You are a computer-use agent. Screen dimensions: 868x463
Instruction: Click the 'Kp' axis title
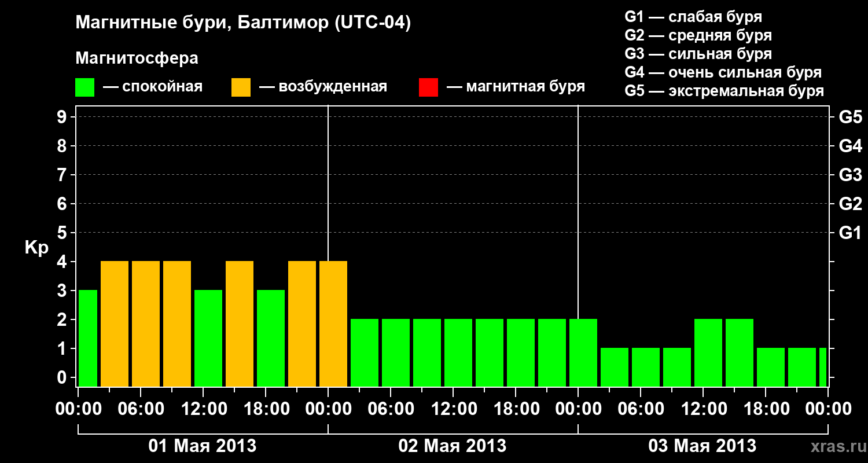pos(36,248)
